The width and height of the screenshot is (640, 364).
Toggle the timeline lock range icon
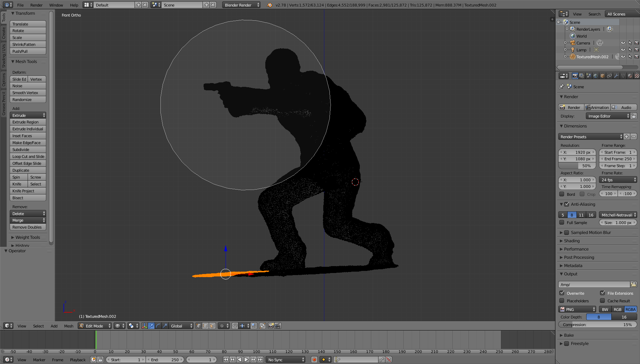click(100, 360)
